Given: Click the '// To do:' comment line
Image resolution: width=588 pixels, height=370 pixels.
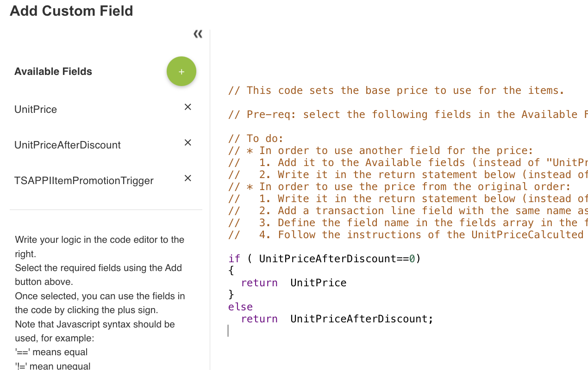Looking at the screenshot, I should (x=256, y=138).
